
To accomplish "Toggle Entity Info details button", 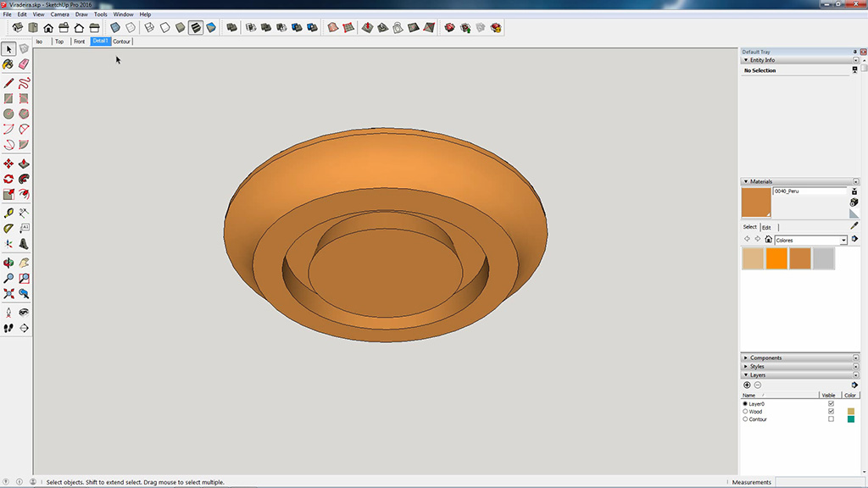I will tap(854, 70).
